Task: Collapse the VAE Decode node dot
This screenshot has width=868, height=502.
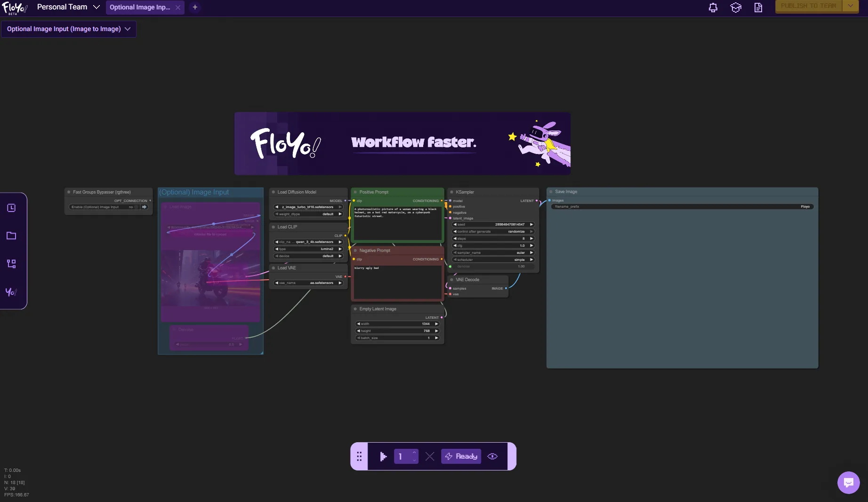Action: (452, 280)
